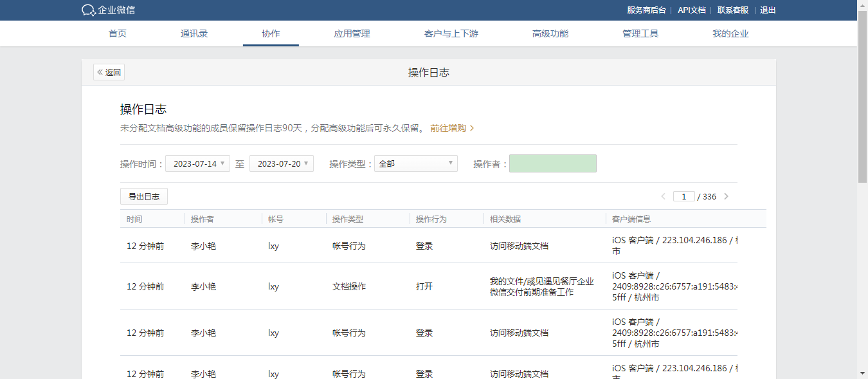Click the 企业微信 logo icon
Image resolution: width=868 pixels, height=379 pixels.
89,10
